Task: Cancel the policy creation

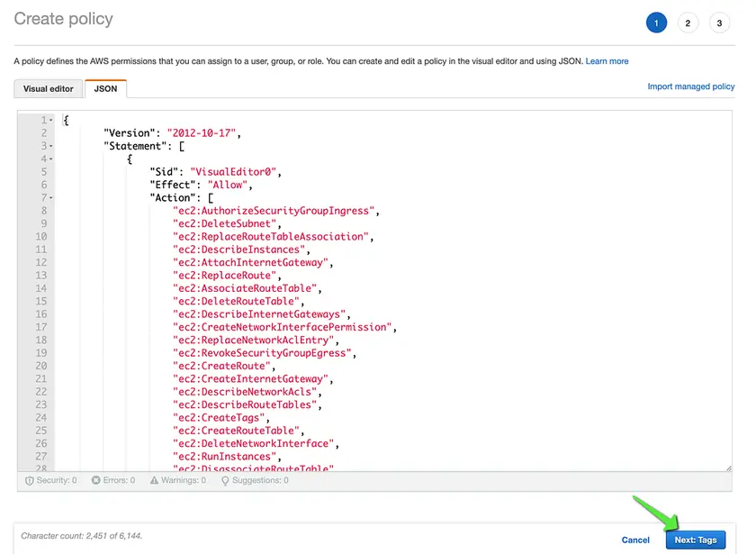Action: 635,540
